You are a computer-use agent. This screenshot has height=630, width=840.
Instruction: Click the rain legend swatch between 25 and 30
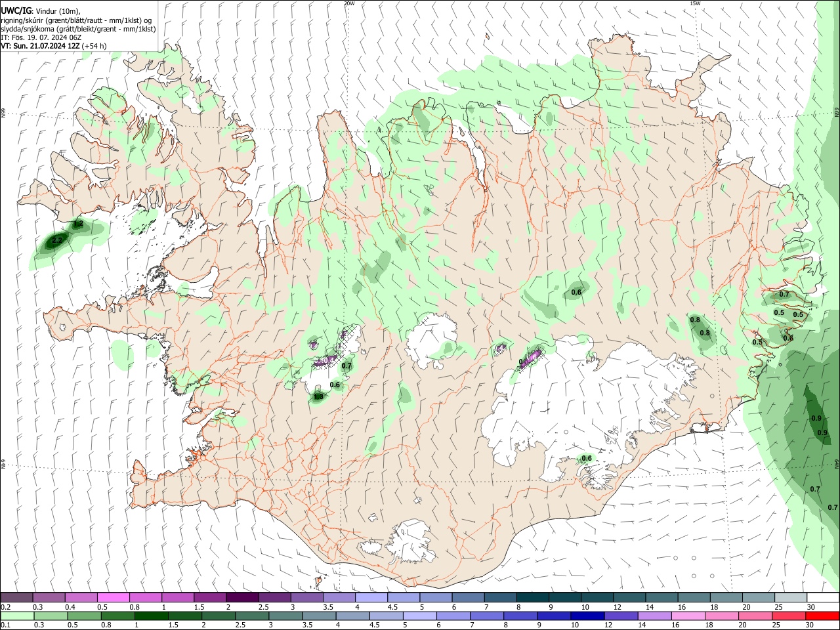(x=789, y=616)
